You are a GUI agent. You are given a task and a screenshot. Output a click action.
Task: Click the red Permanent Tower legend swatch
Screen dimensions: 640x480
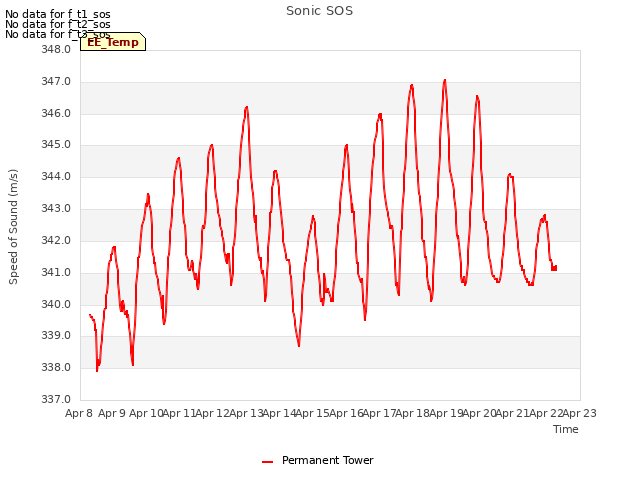pos(267,462)
